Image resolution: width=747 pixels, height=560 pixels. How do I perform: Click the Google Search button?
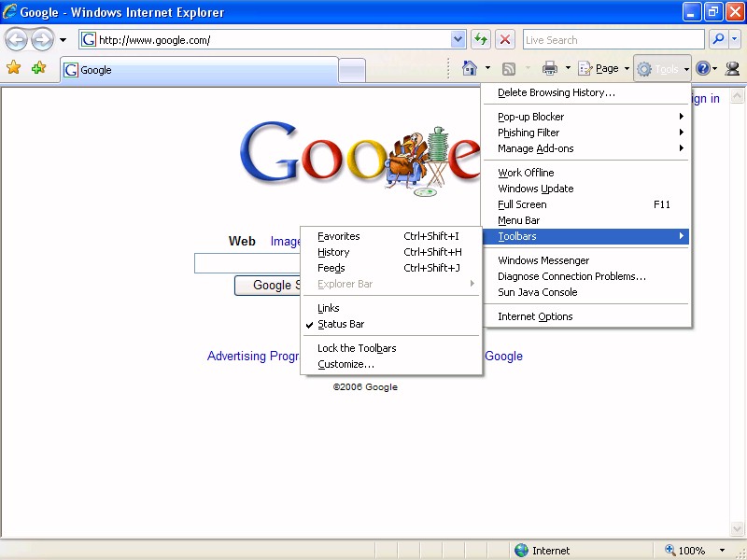click(268, 286)
